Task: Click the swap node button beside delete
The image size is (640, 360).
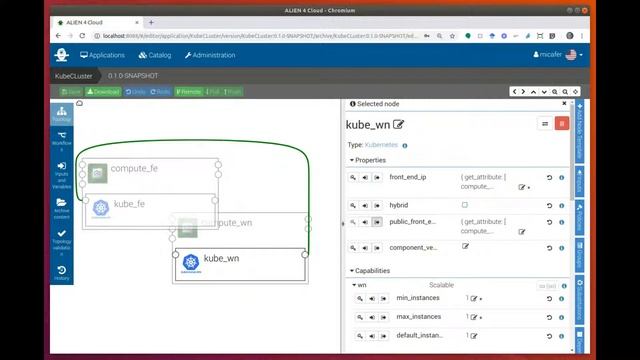Action: point(545,124)
